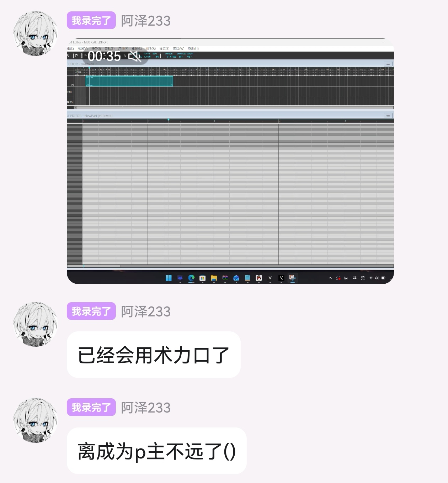The height and width of the screenshot is (483, 448).
Task: Expand the hidden tray icons chevron
Action: 330,278
